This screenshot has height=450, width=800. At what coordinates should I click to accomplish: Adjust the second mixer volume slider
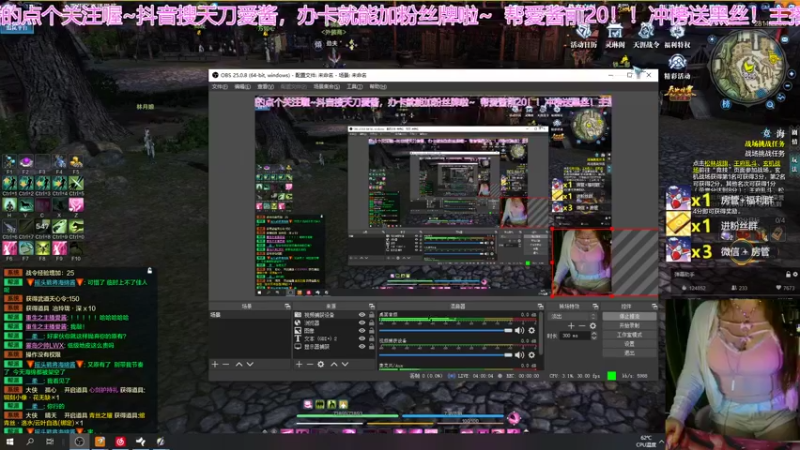tap(445, 355)
